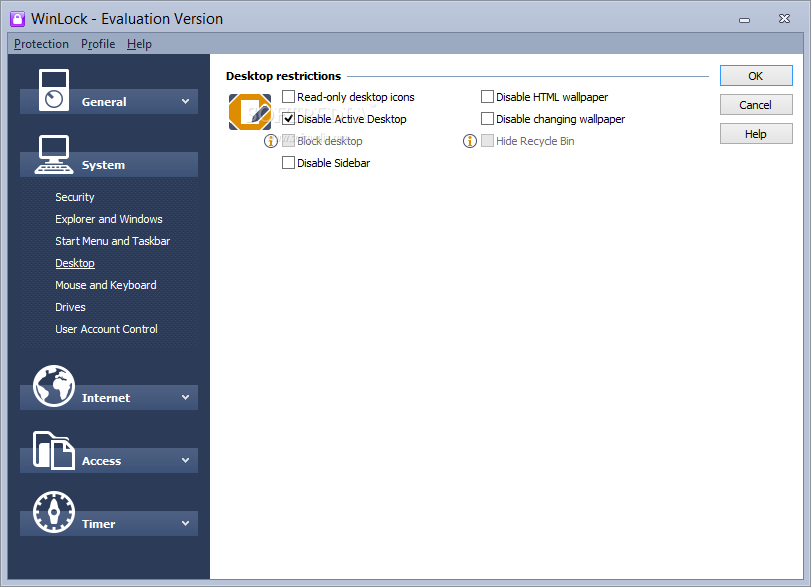Select the Security page in sidebar
Screen dimensions: 811x587
click(75, 197)
